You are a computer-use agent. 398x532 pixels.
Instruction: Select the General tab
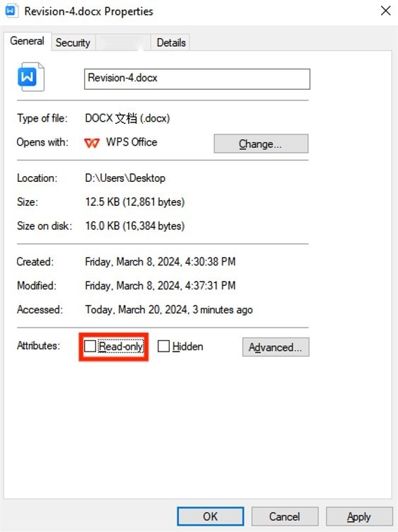(27, 41)
